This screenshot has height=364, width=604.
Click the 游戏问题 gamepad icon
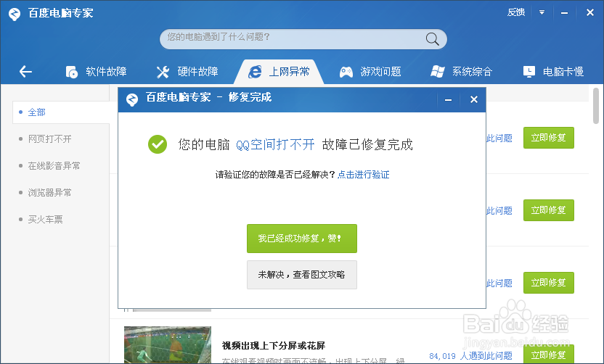pyautogui.click(x=346, y=72)
